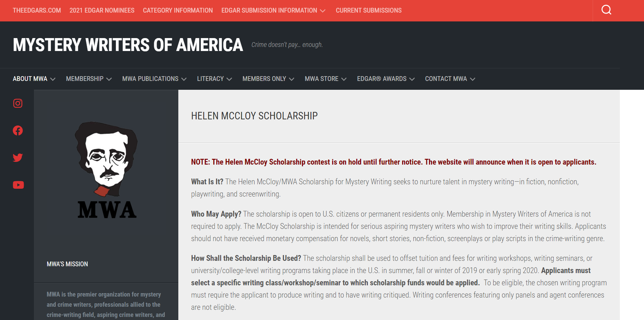Open the Instagram social icon
This screenshot has width=644, height=320.
(18, 103)
